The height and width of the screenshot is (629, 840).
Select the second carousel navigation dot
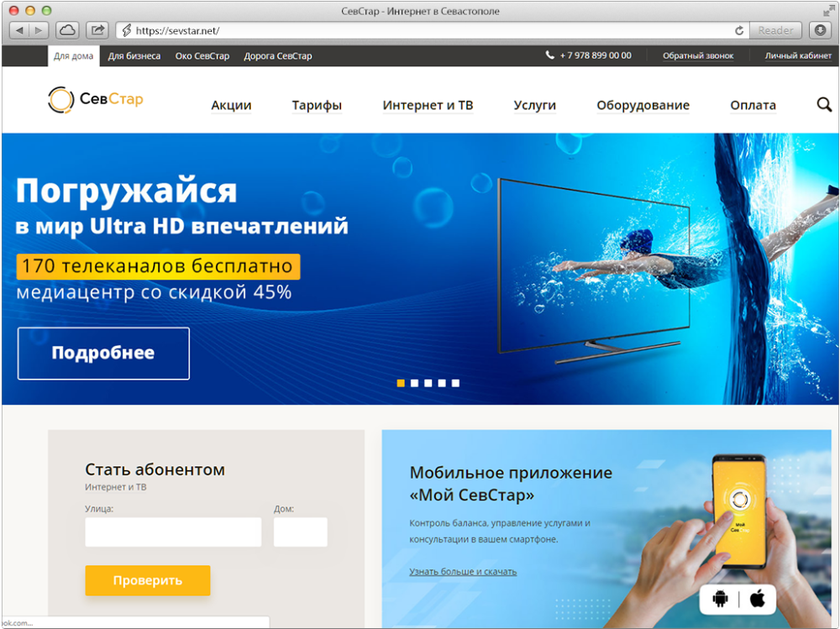413,383
